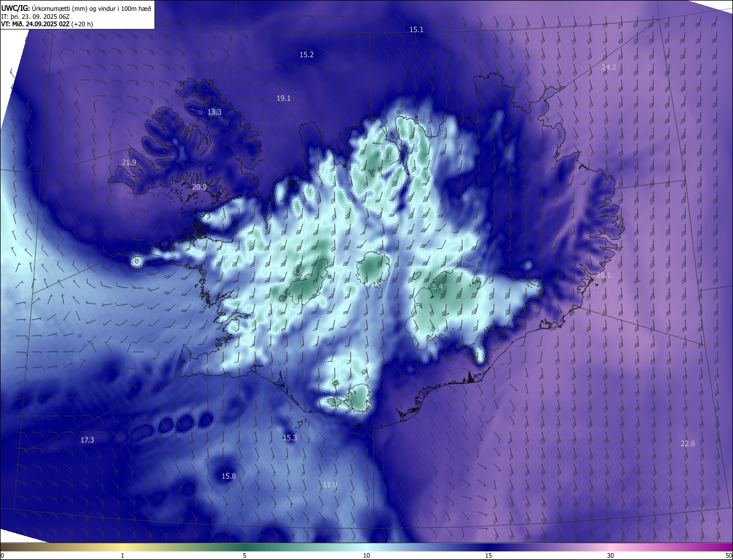Click the 4.8 value label on the map

pos(297,271)
